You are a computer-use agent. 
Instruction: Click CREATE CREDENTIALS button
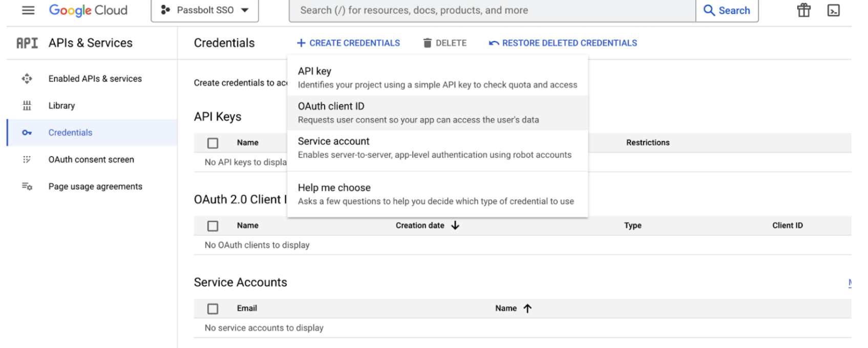[349, 43]
